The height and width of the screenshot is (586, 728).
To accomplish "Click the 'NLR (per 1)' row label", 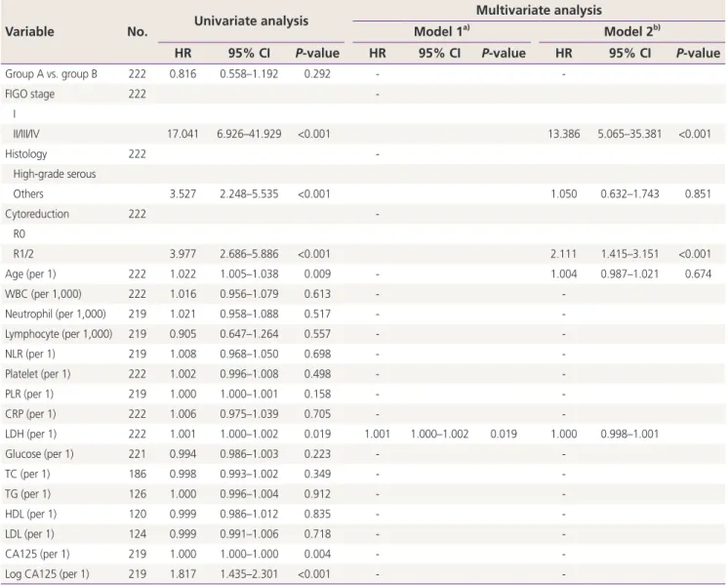I will (30, 354).
